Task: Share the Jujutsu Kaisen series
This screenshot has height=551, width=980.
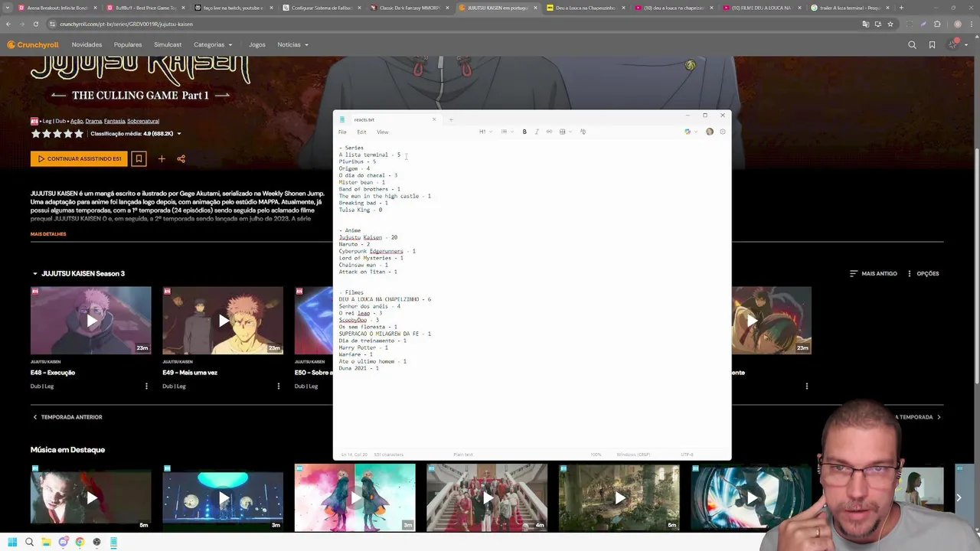Action: coord(181,158)
